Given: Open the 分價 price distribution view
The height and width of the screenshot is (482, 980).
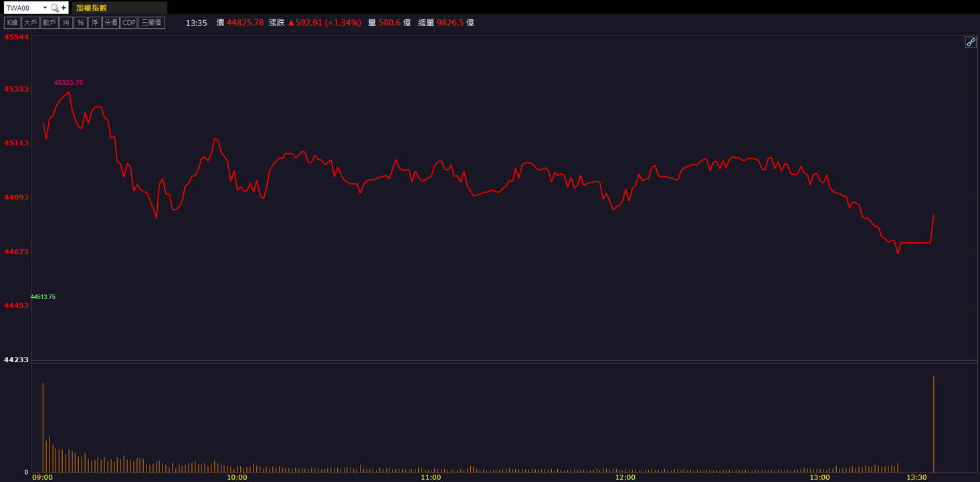Looking at the screenshot, I should 111,23.
